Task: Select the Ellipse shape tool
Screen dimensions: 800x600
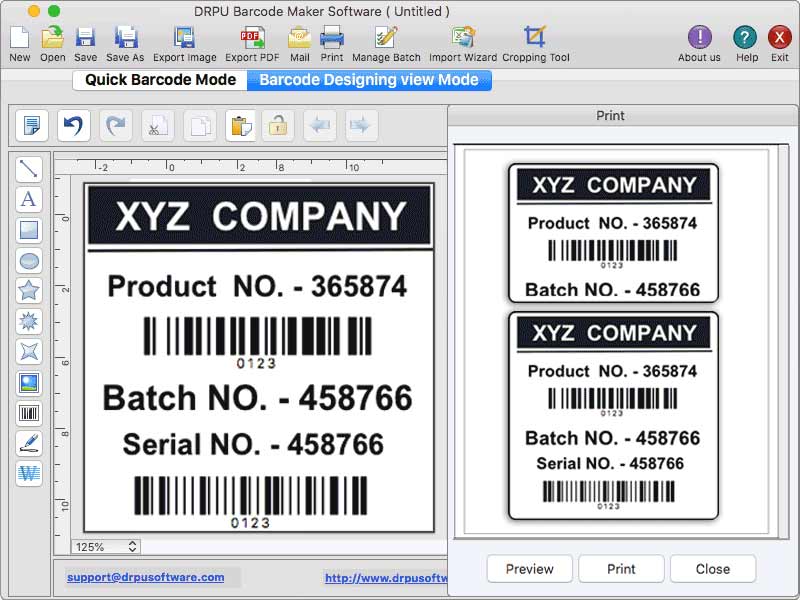Action: click(x=29, y=260)
